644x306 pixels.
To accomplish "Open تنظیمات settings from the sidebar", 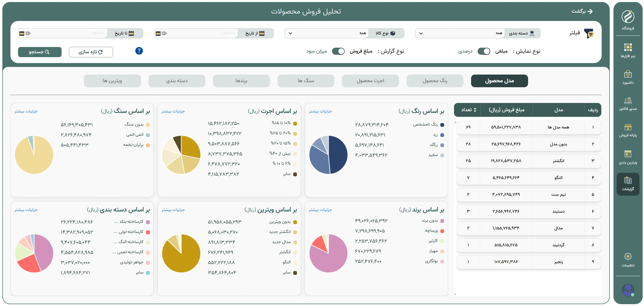I will 628,259.
